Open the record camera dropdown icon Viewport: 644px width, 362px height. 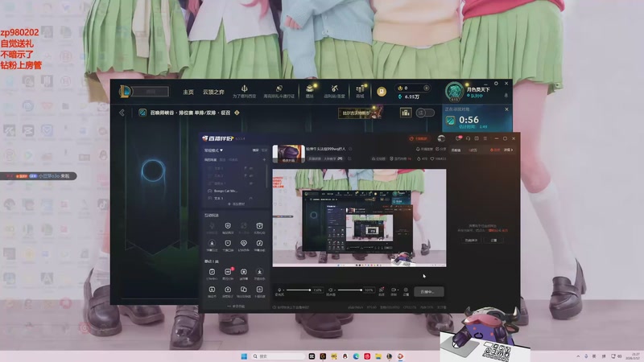[398, 290]
